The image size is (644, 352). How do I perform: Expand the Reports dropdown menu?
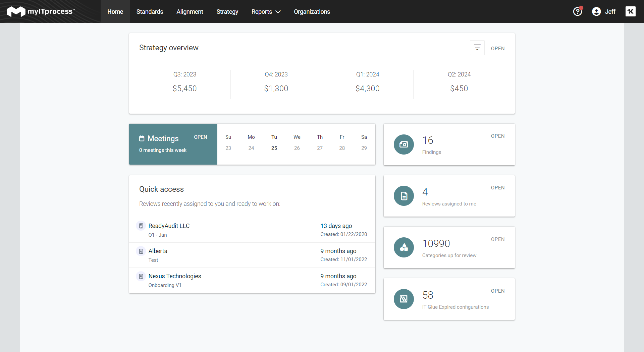click(266, 11)
